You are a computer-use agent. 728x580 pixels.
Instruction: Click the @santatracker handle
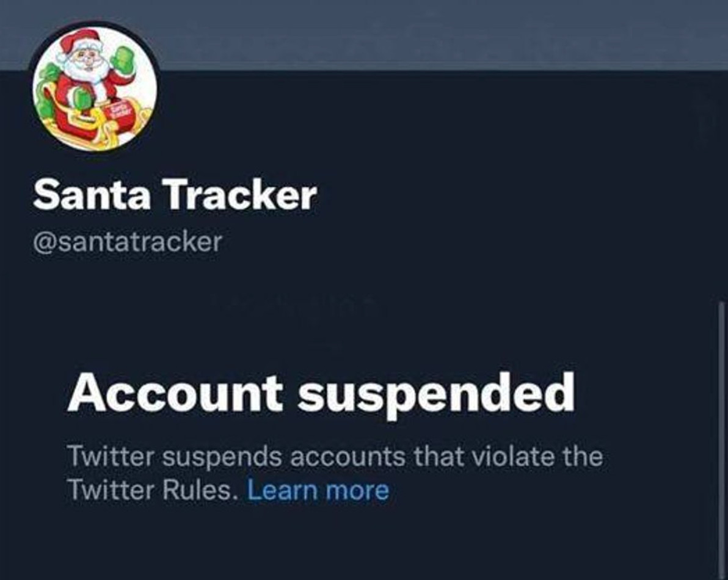pos(126,242)
